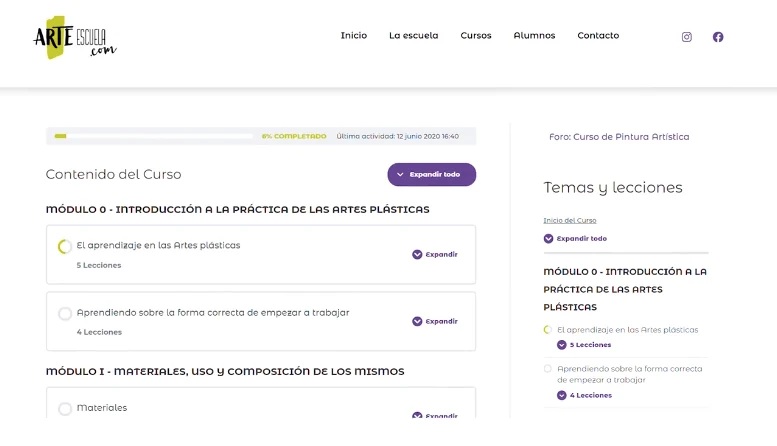Expand Aprendiendo sobre la forma correcta section
The image size is (777, 446).
click(x=435, y=321)
